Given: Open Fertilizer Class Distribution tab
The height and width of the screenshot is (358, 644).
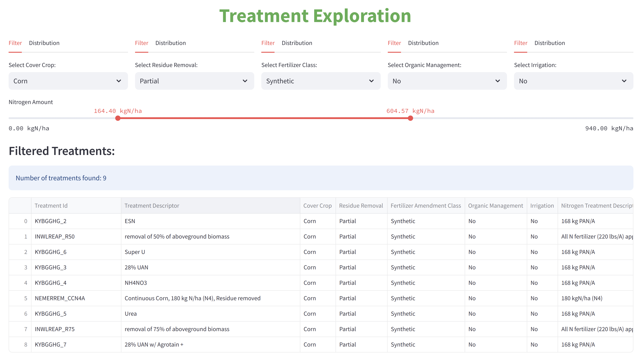Looking at the screenshot, I should pos(297,43).
